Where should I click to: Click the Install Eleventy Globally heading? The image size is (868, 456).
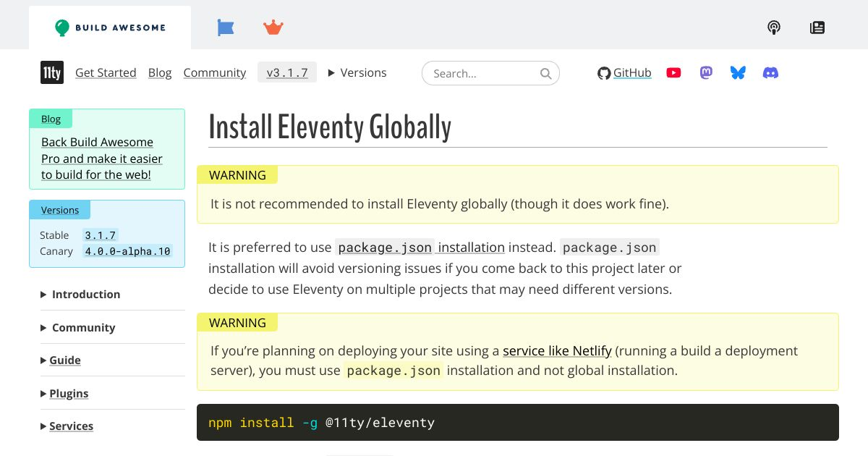(330, 127)
